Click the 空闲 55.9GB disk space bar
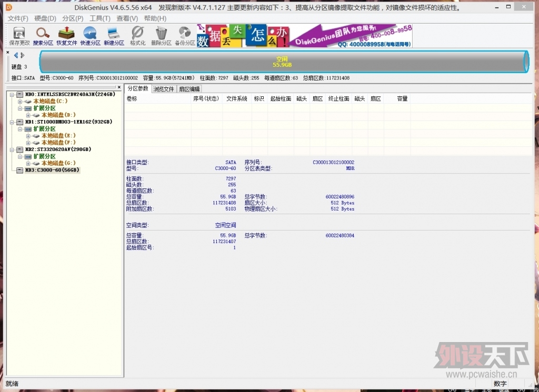Screen dimensions: 539x392 coord(282,62)
